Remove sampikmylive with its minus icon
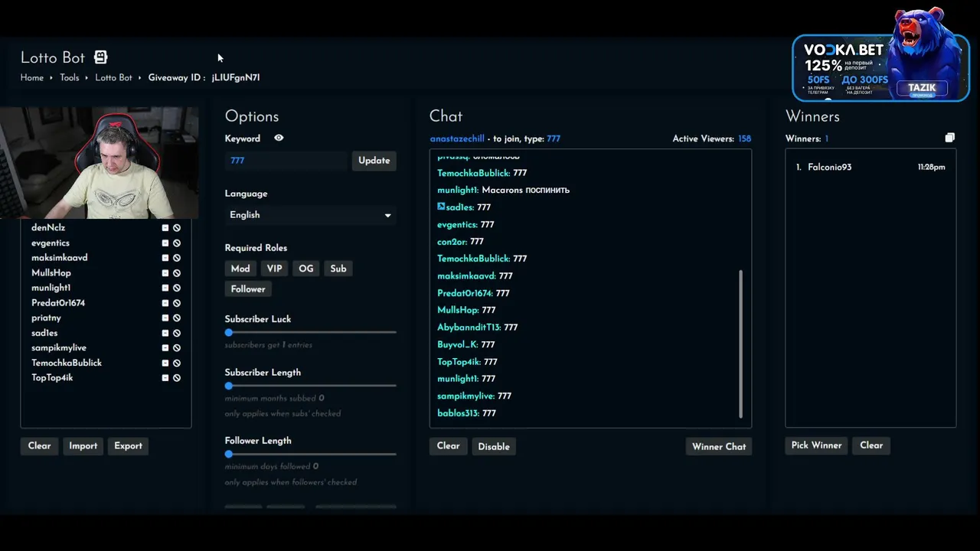 tap(165, 348)
